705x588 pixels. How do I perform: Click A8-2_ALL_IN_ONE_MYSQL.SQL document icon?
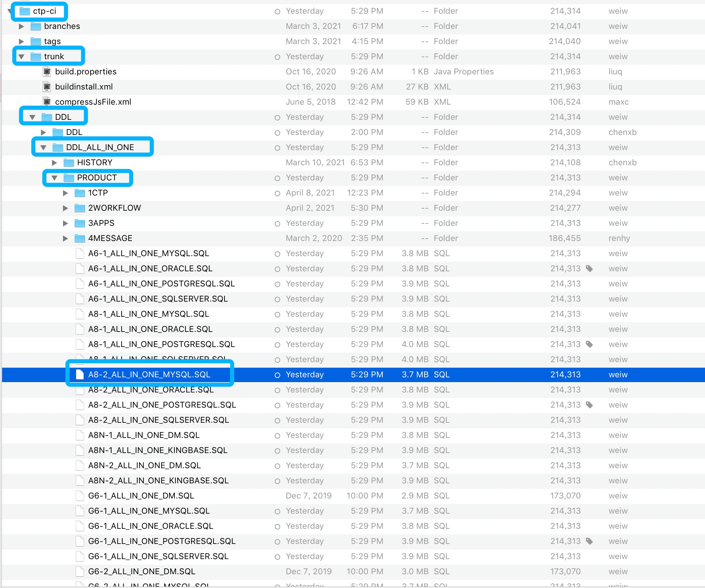click(x=80, y=375)
